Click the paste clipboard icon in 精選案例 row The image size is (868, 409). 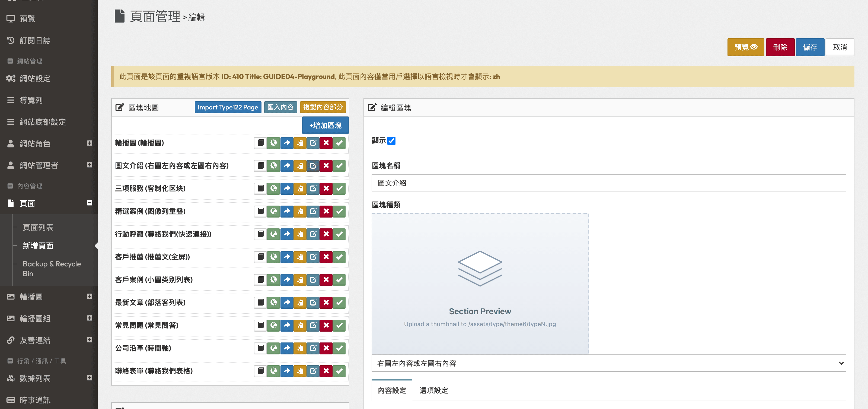[x=300, y=211]
